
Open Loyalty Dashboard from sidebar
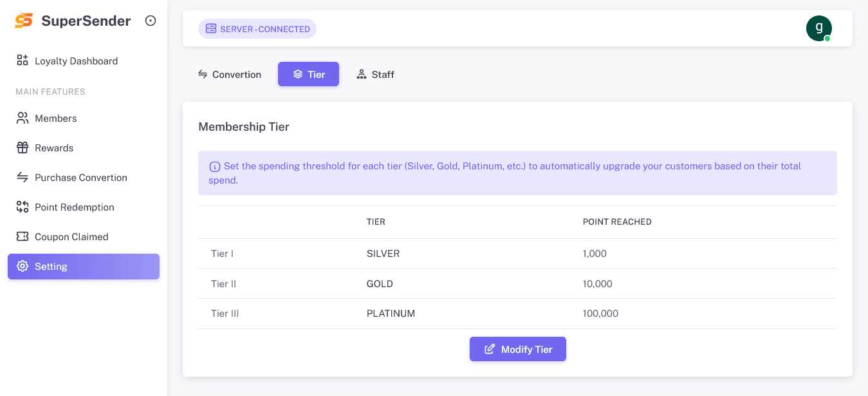click(x=76, y=61)
